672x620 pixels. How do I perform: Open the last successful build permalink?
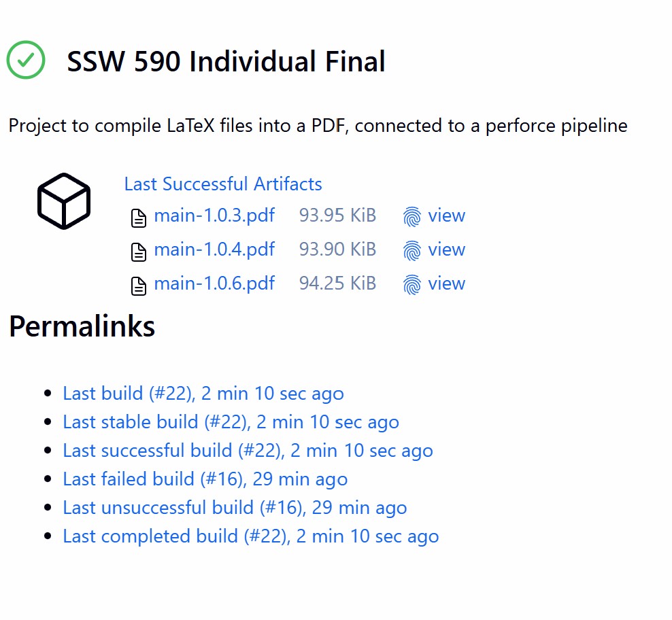click(247, 450)
